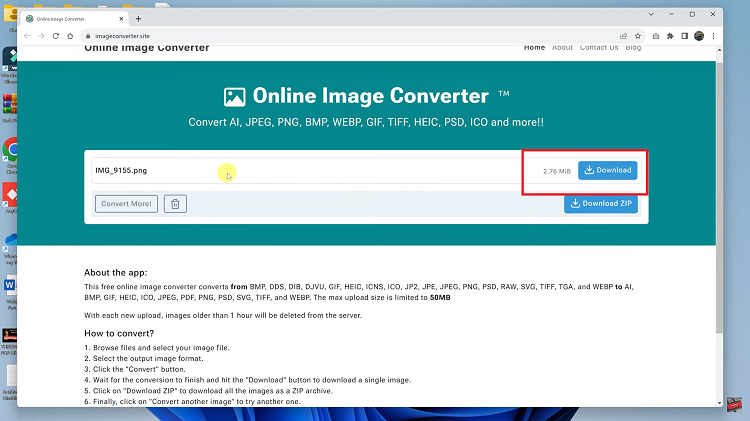The image size is (750, 421).
Task: Download the converted IMG_9155.png file
Action: (x=607, y=170)
